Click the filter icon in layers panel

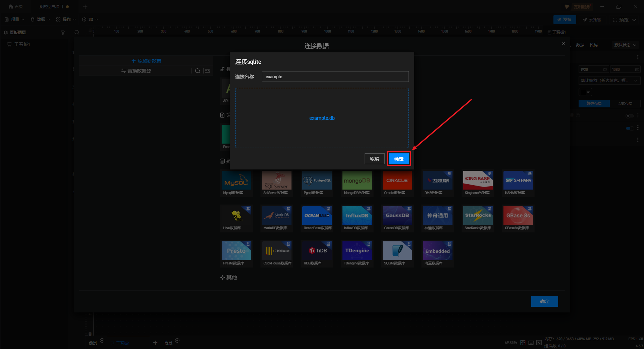(63, 33)
